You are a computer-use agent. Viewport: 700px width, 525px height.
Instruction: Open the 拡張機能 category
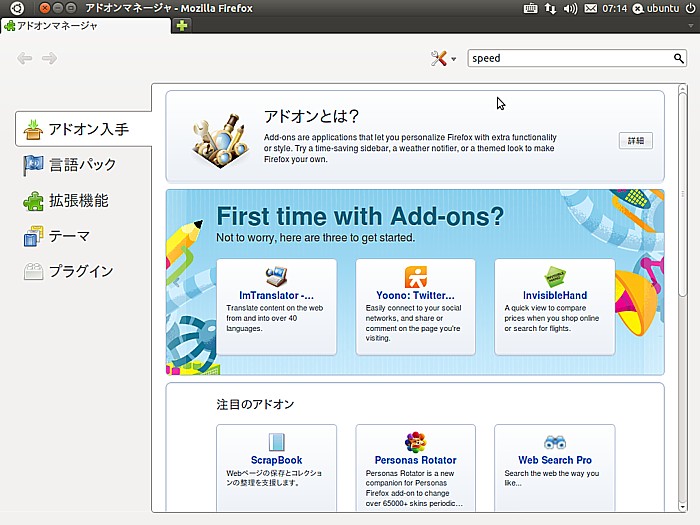pos(83,200)
